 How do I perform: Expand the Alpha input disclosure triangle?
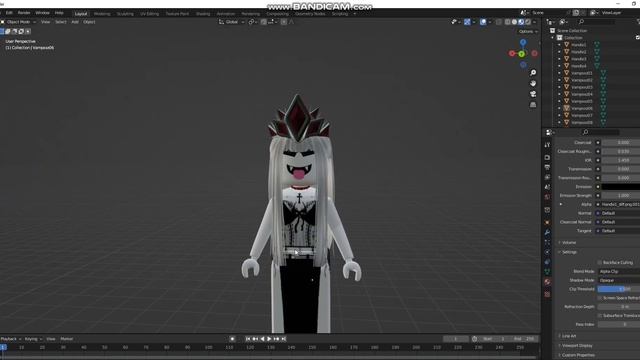561,204
